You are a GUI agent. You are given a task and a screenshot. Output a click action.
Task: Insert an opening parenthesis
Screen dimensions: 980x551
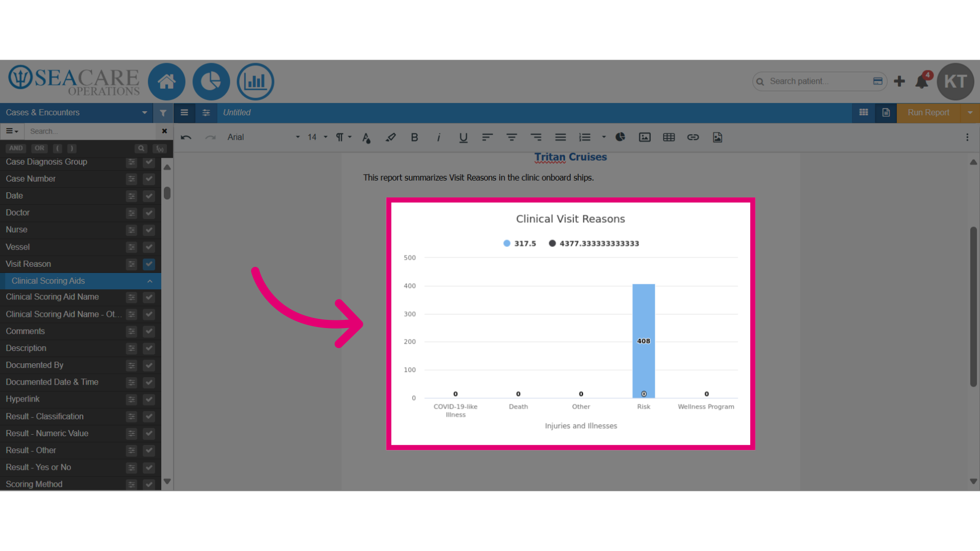(x=58, y=148)
